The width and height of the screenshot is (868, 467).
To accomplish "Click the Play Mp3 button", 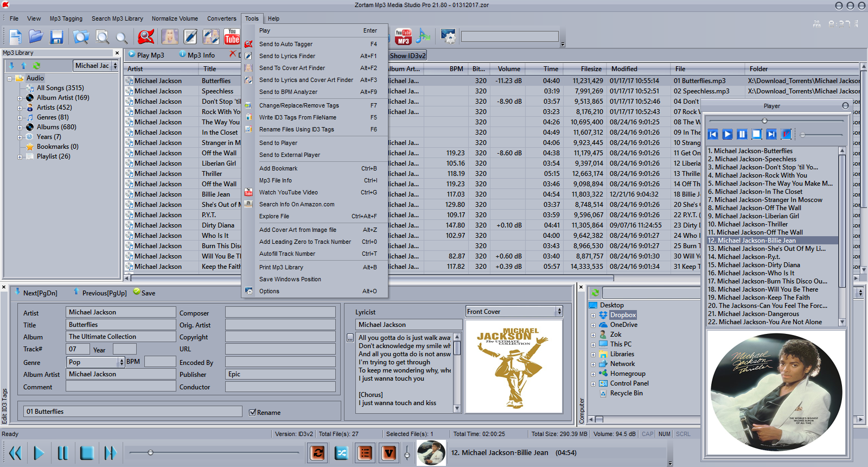I will click(146, 55).
